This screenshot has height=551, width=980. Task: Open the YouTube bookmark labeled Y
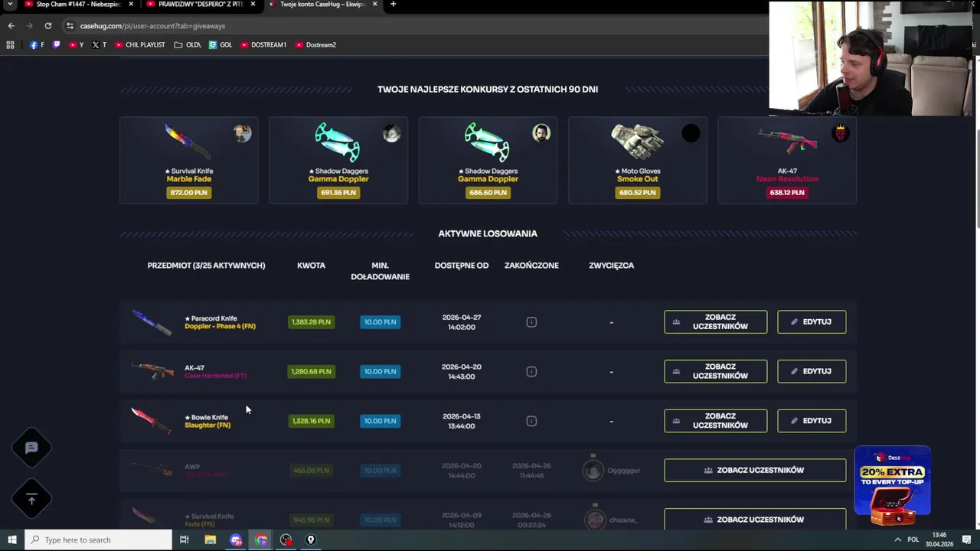76,44
